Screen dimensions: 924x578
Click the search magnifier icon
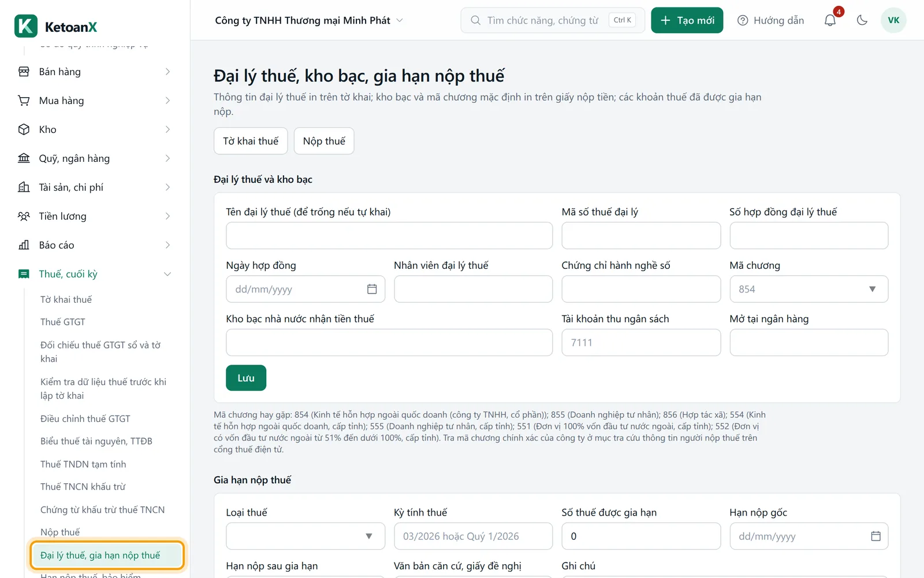(x=475, y=20)
